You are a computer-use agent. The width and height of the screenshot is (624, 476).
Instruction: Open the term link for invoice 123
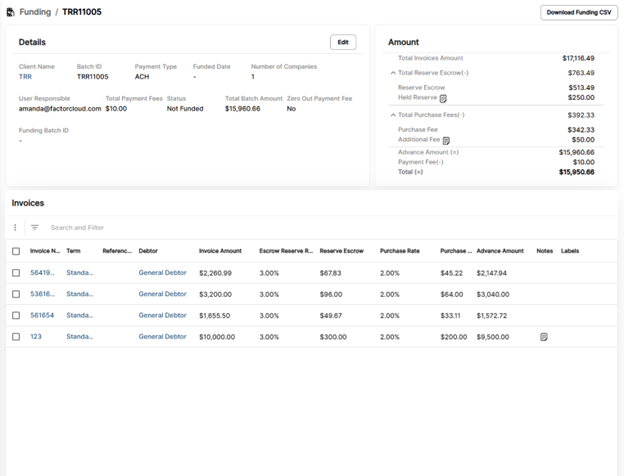click(x=80, y=337)
